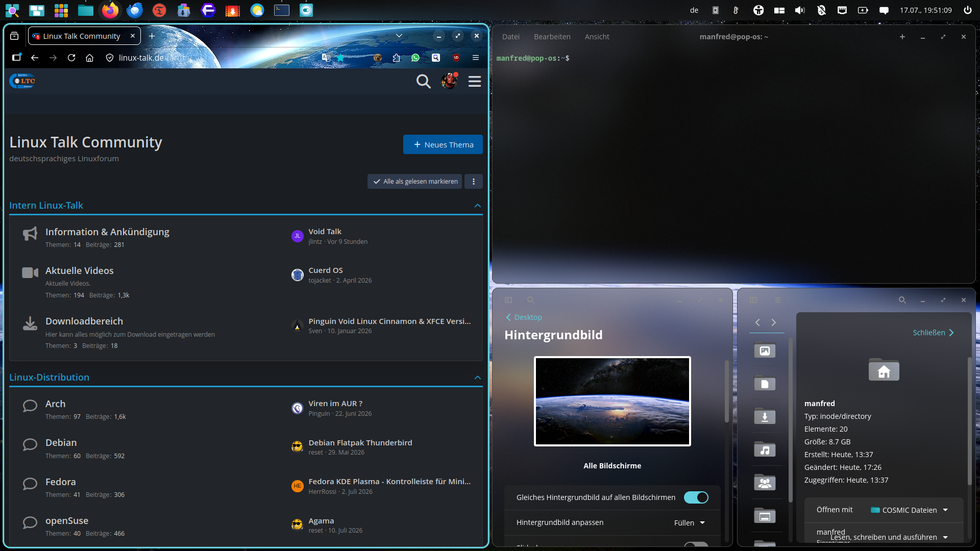Screen dimensions: 980x551
Task: Open the terminal Bearbeiten menu
Action: pos(552,37)
